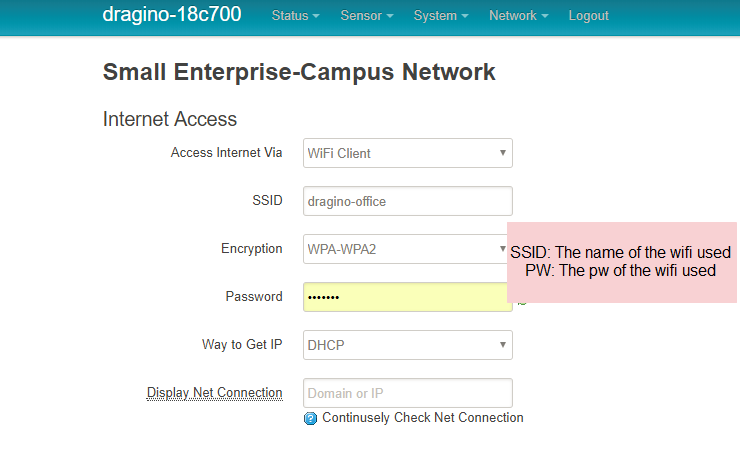Expand the Encryption WPA-WPA2 dropdown
This screenshot has height=459, width=740.
tap(405, 249)
